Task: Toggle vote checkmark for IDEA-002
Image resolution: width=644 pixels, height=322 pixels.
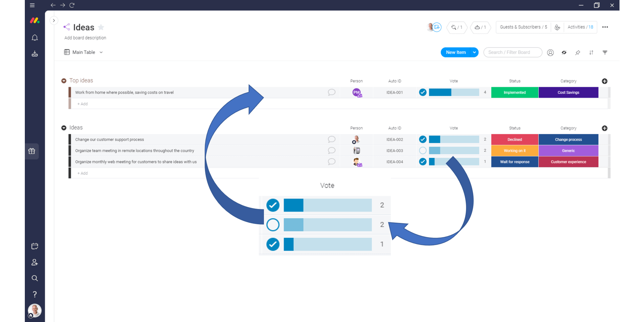Action: [x=423, y=139]
